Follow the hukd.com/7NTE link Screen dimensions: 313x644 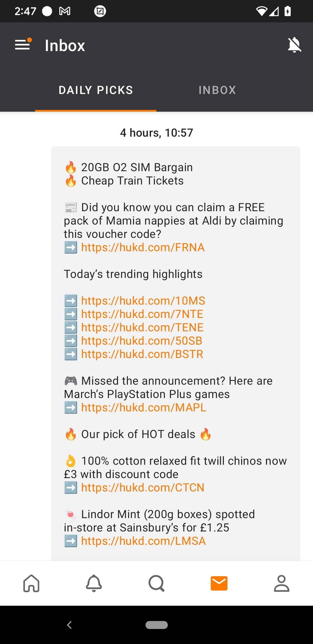click(142, 314)
